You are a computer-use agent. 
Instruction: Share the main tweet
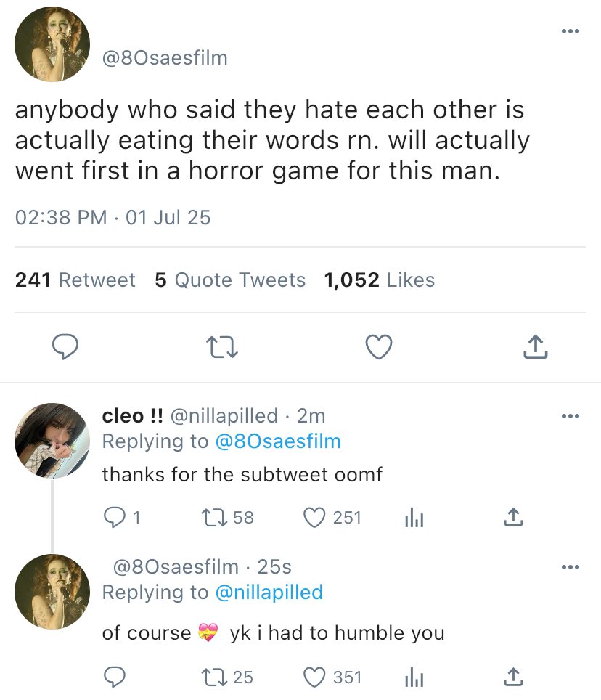pos(535,349)
